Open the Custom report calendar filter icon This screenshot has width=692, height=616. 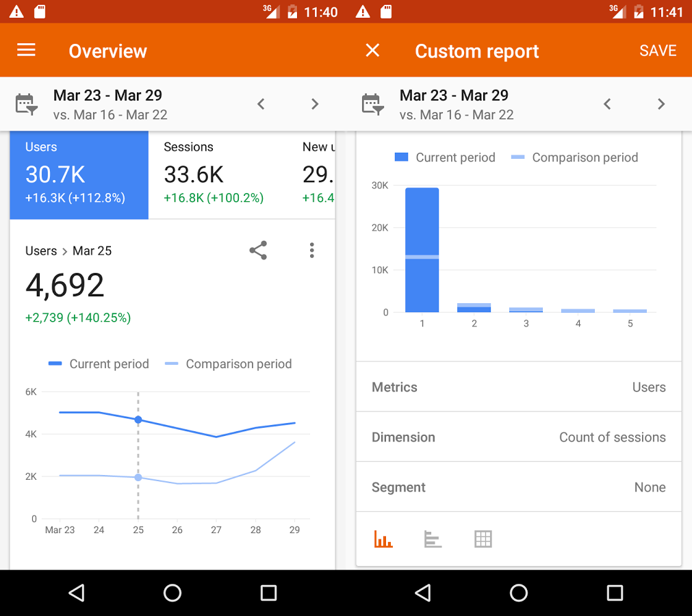372,104
